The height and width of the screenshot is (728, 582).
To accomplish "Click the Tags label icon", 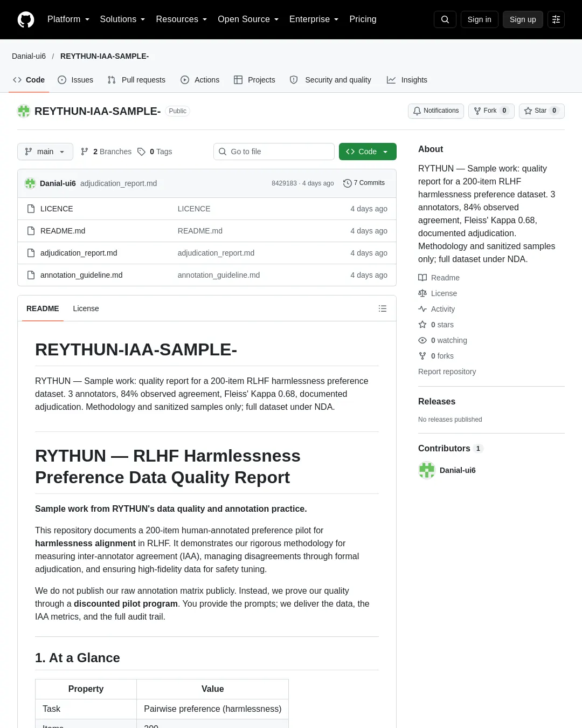I will (x=141, y=152).
